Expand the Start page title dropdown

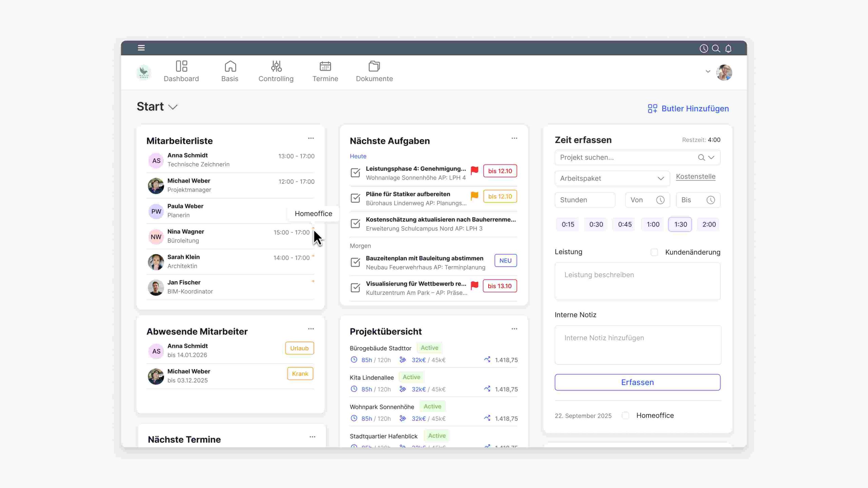click(x=173, y=107)
